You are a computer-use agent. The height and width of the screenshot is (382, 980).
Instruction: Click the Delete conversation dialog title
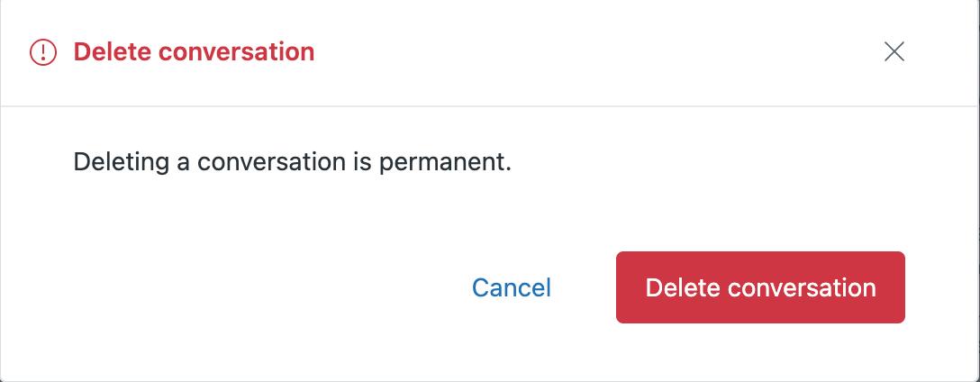[194, 52]
